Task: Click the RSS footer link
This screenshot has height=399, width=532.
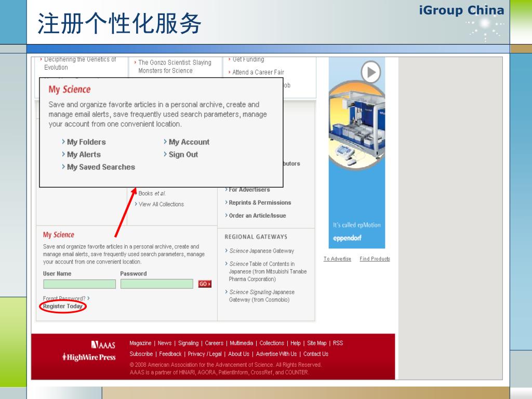Action: coord(338,343)
